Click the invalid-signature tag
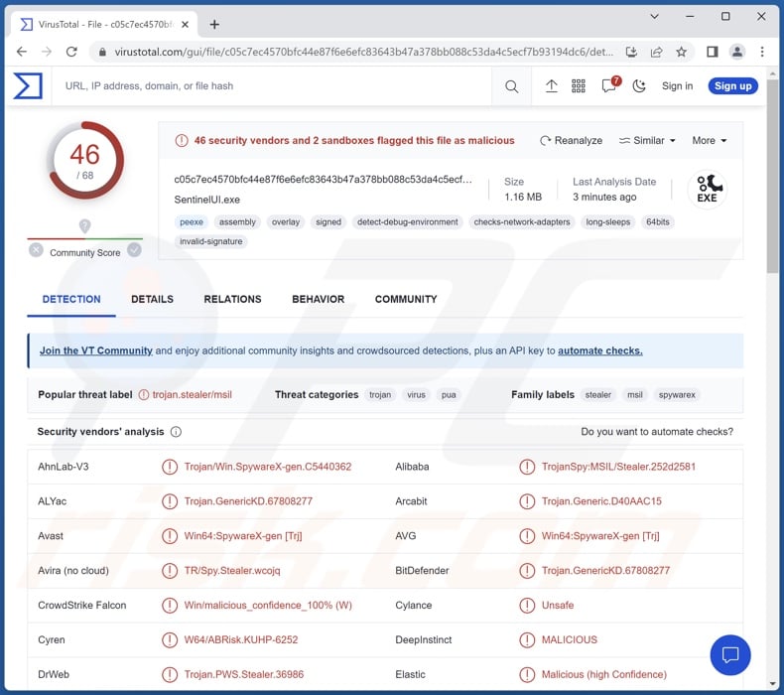The height and width of the screenshot is (695, 784). point(211,241)
